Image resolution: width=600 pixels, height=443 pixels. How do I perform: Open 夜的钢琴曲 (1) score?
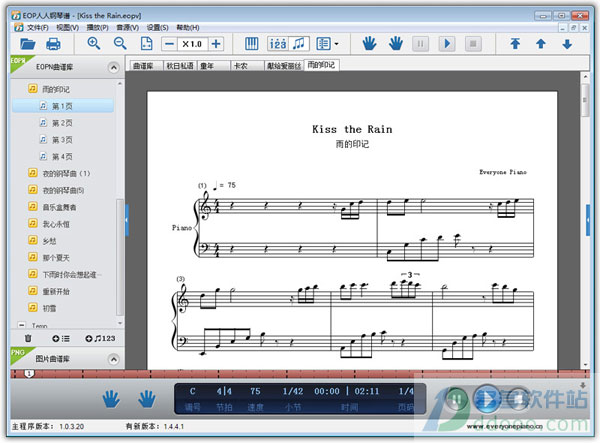[66, 173]
